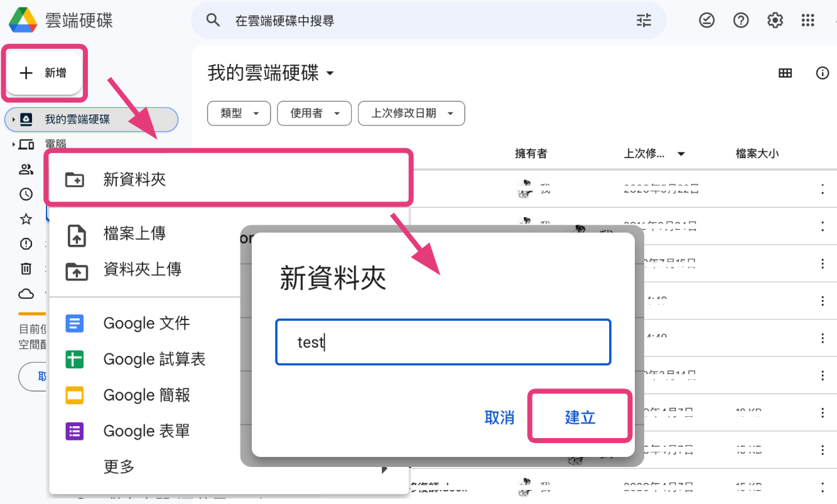Open the storage cloud icon
The image size is (837, 504).
pos(26,294)
